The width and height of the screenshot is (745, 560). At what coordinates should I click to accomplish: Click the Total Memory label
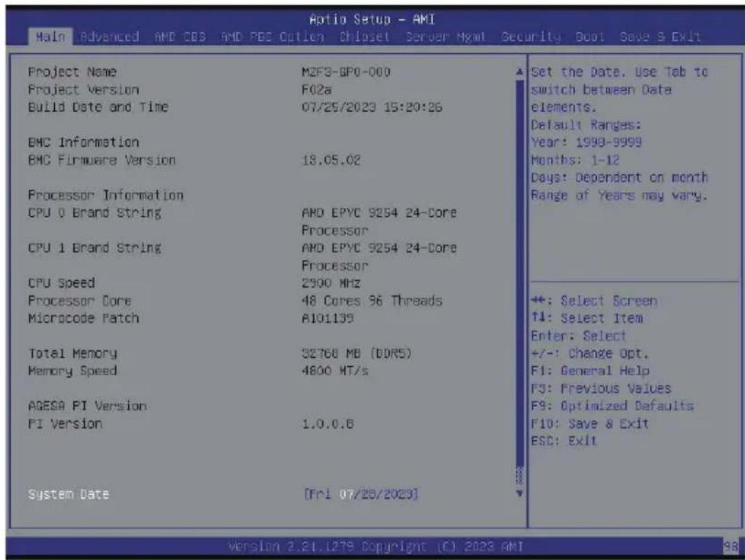pos(72,354)
